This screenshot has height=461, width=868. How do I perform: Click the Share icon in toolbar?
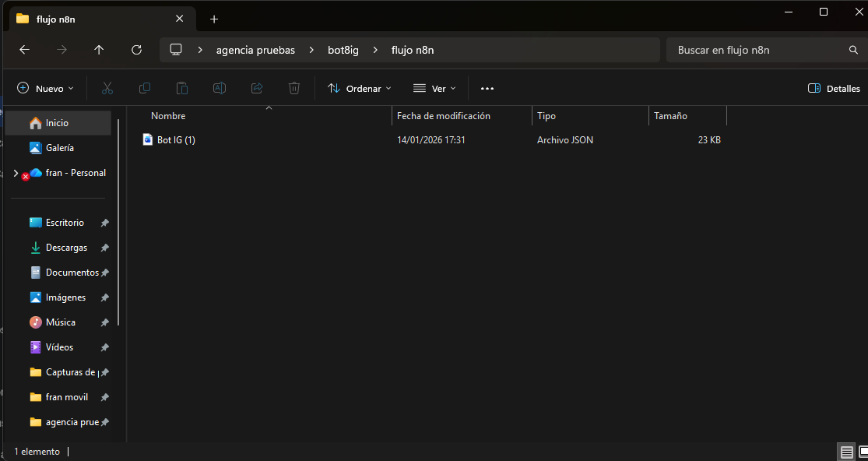point(257,88)
